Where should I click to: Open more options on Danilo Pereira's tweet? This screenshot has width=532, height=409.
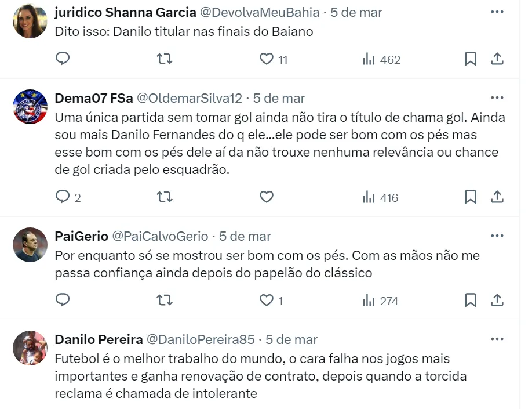497,339
